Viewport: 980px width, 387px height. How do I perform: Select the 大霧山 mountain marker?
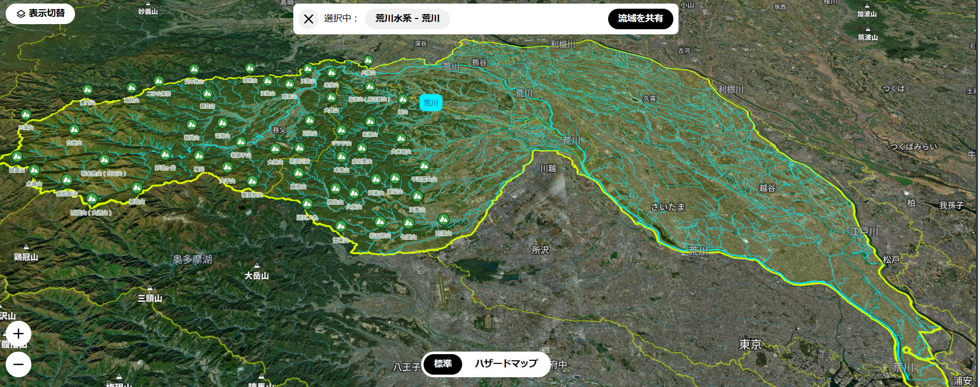331,98
